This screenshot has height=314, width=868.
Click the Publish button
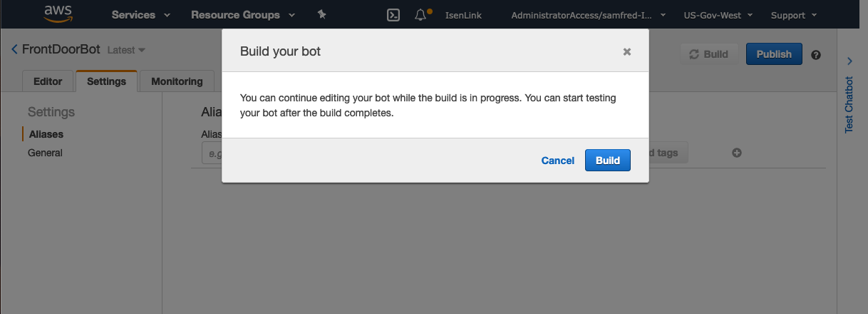773,54
